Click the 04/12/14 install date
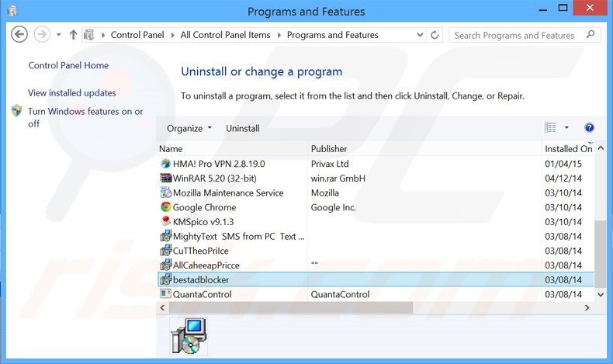The width and height of the screenshot is (613, 364). [x=563, y=179]
